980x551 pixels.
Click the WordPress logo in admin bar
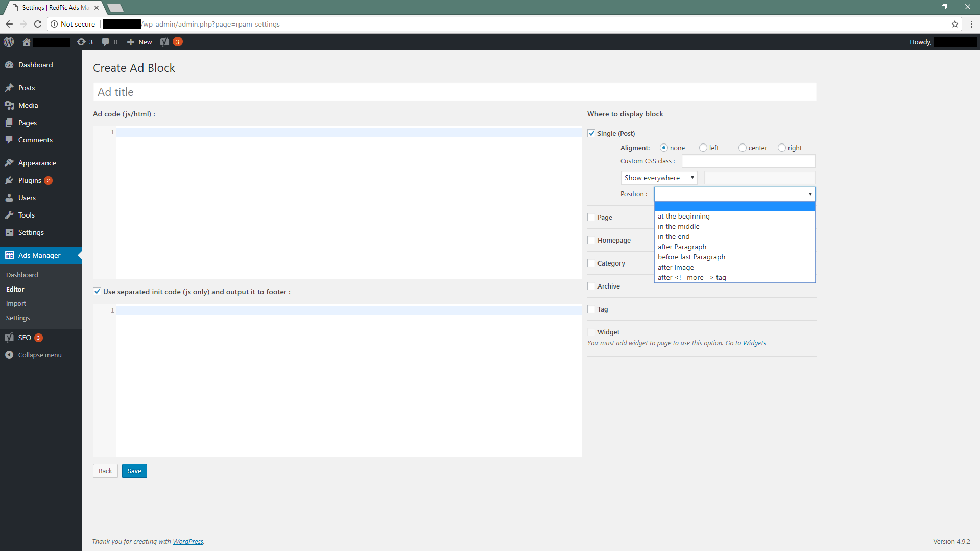tap(9, 42)
